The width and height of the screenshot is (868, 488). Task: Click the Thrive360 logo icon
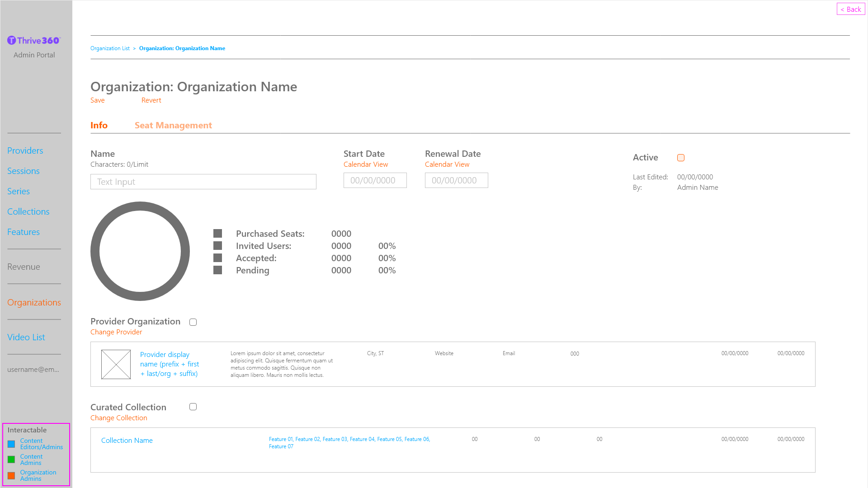click(x=12, y=41)
